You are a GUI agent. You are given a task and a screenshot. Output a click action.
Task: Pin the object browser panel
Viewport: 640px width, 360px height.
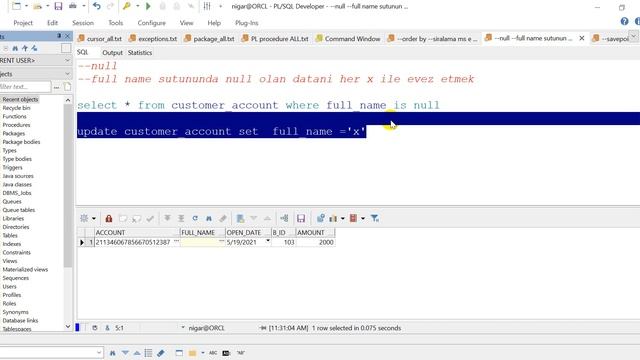point(59,36)
